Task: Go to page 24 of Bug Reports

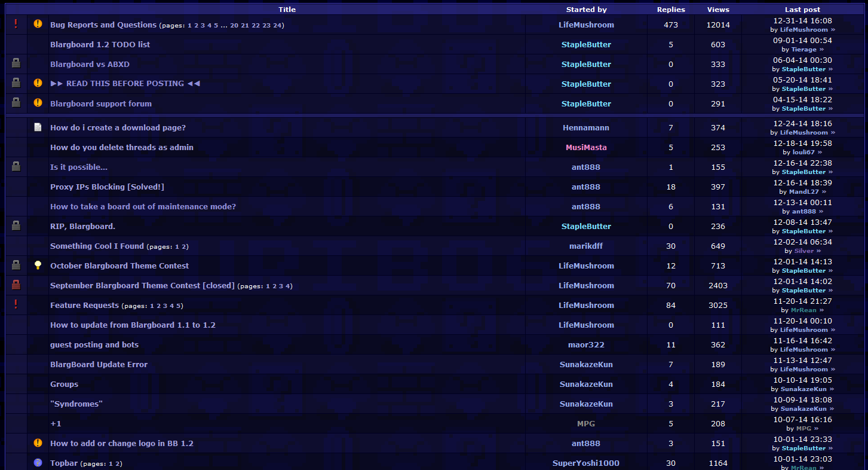Action: click(278, 26)
